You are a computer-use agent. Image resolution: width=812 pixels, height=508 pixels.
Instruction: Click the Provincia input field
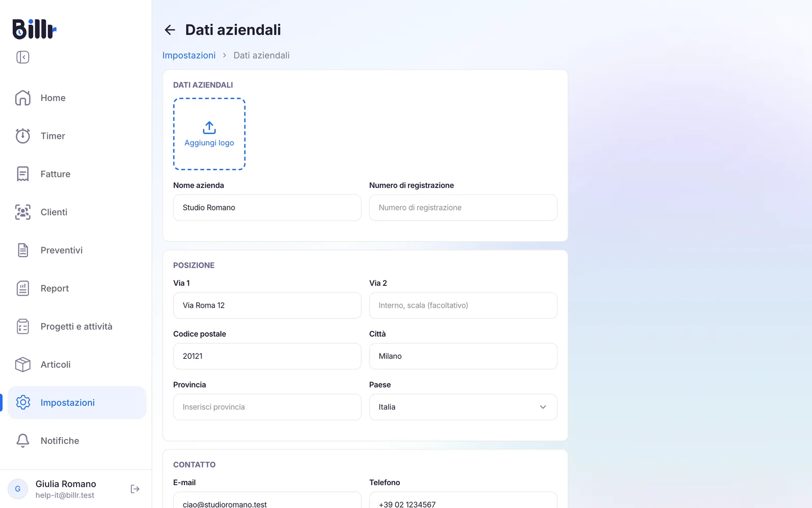click(x=267, y=407)
